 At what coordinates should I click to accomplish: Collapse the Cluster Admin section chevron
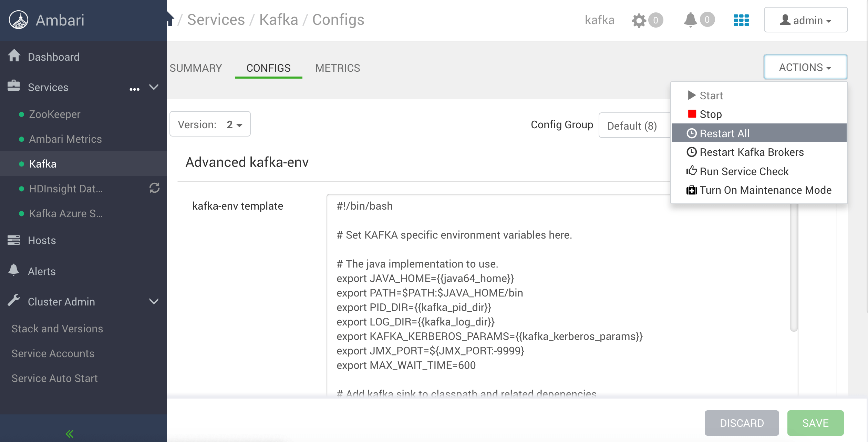(154, 302)
